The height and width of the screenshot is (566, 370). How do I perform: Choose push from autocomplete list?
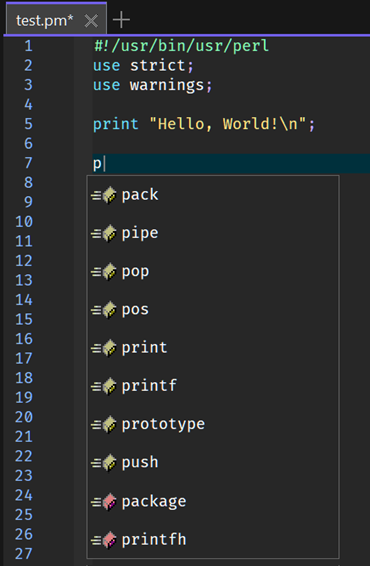(213, 463)
